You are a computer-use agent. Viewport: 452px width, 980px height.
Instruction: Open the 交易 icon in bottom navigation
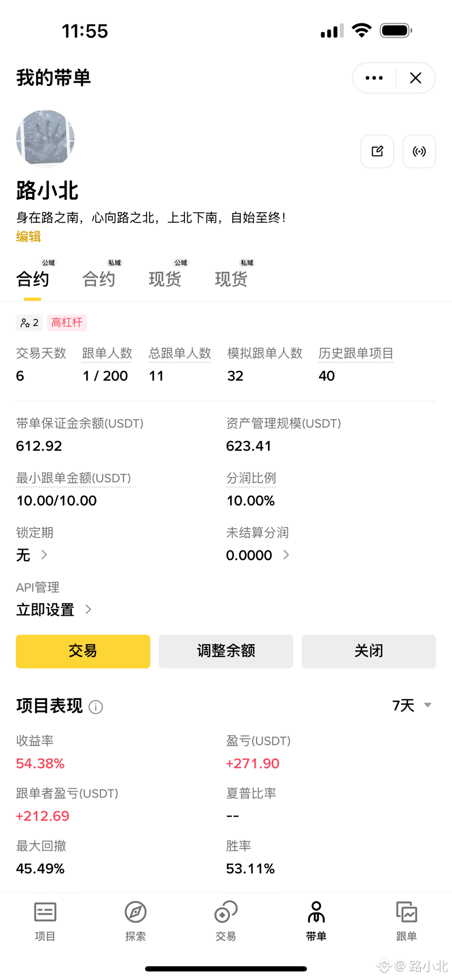click(x=225, y=921)
